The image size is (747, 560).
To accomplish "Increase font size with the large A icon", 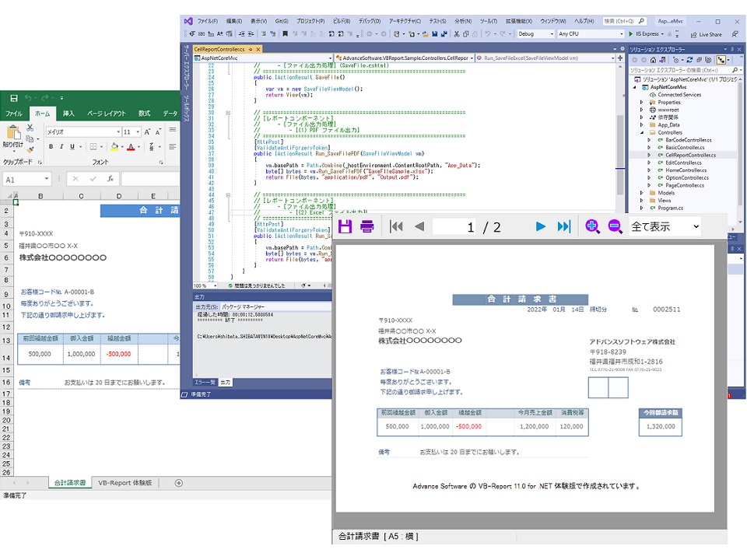I will (x=147, y=132).
